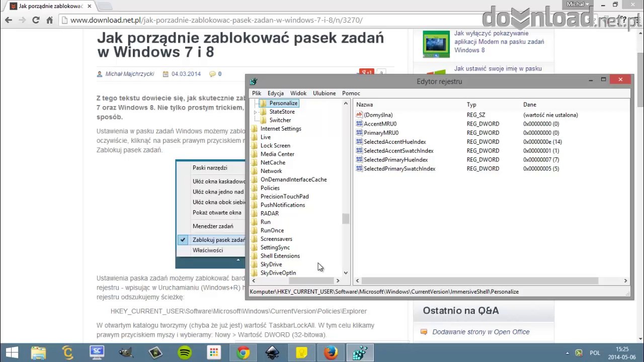Open the Ulubione menu
This screenshot has width=644, height=362.
pos(324,93)
